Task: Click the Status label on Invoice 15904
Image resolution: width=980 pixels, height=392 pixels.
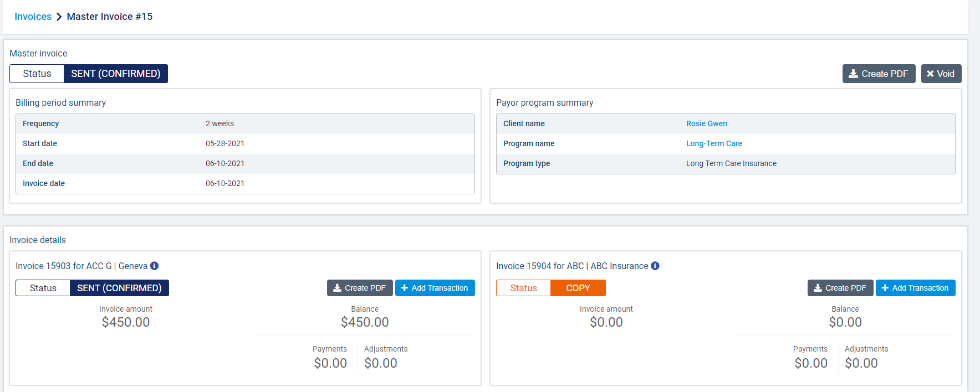Action: (x=523, y=288)
